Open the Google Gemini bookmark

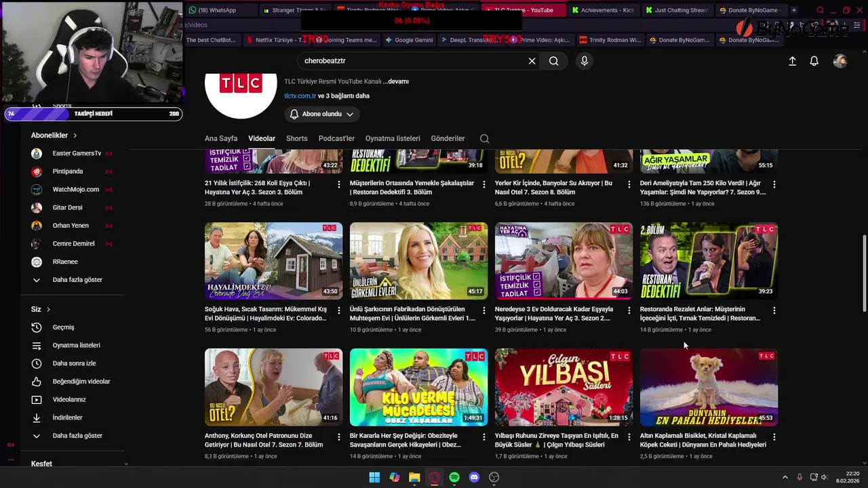(x=409, y=40)
